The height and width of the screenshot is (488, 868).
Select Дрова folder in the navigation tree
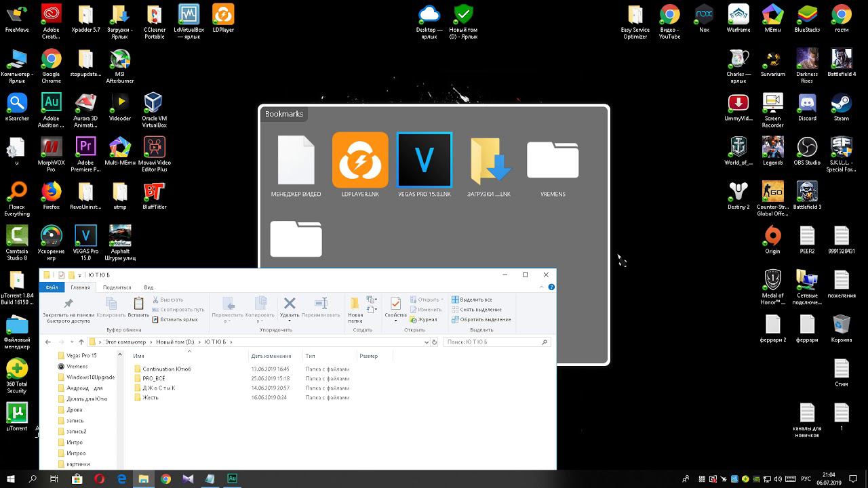click(70, 410)
